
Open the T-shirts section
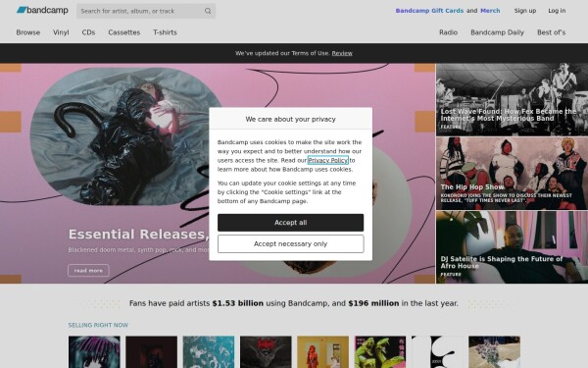[165, 32]
